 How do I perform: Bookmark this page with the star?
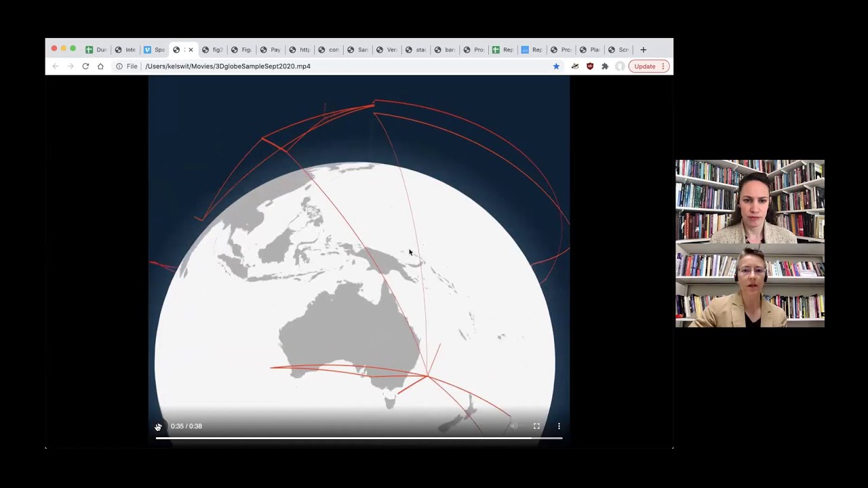tap(556, 66)
